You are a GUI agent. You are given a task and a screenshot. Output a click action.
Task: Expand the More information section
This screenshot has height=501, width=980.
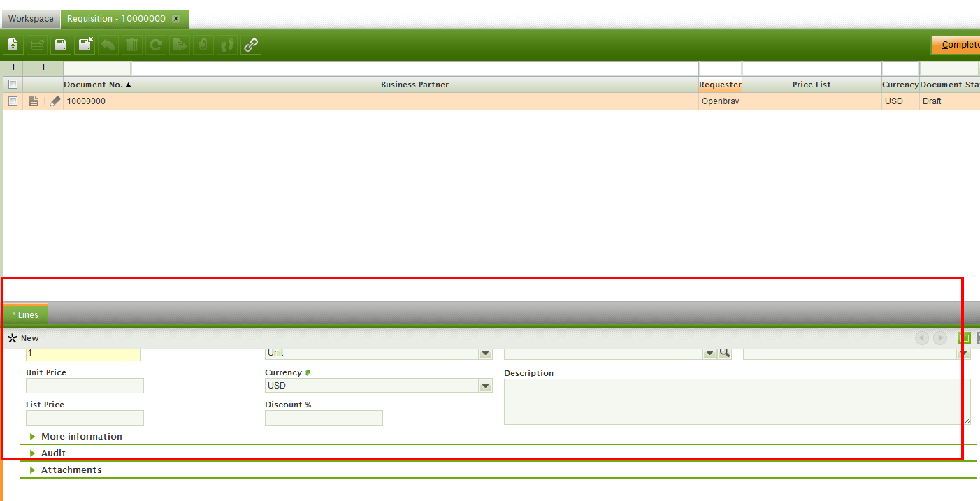[x=81, y=436]
